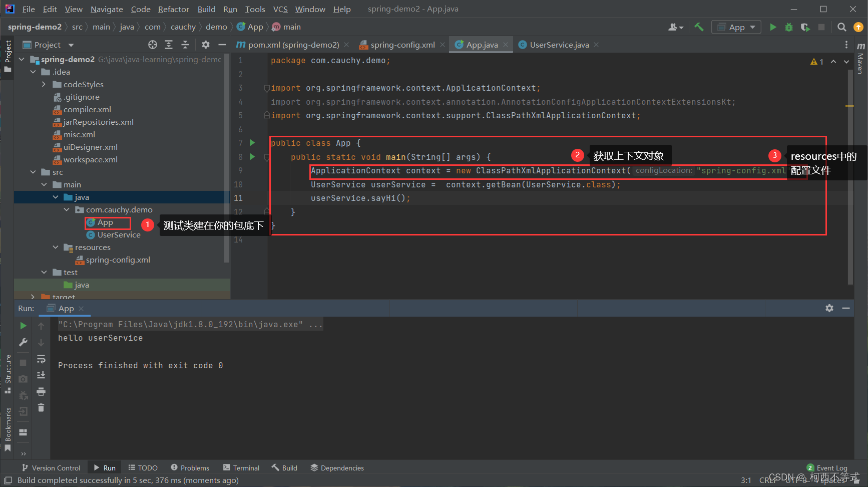Collapse the src folder
This screenshot has height=487, width=868.
[33, 172]
